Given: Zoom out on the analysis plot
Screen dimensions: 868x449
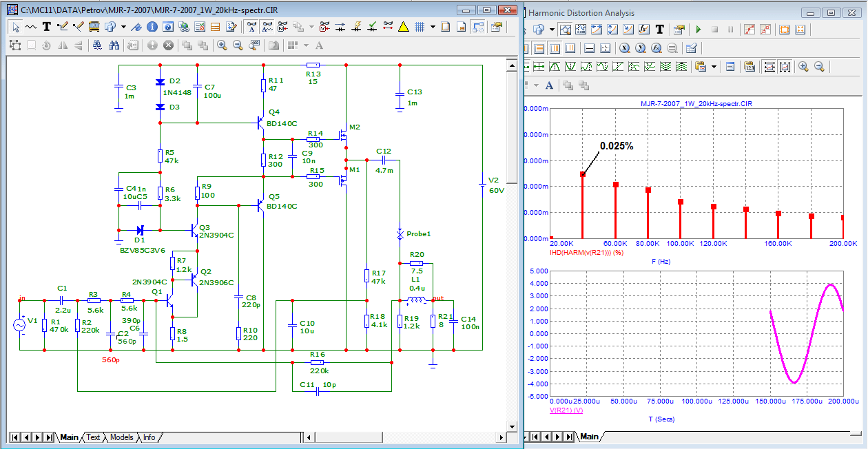Looking at the screenshot, I should (819, 67).
